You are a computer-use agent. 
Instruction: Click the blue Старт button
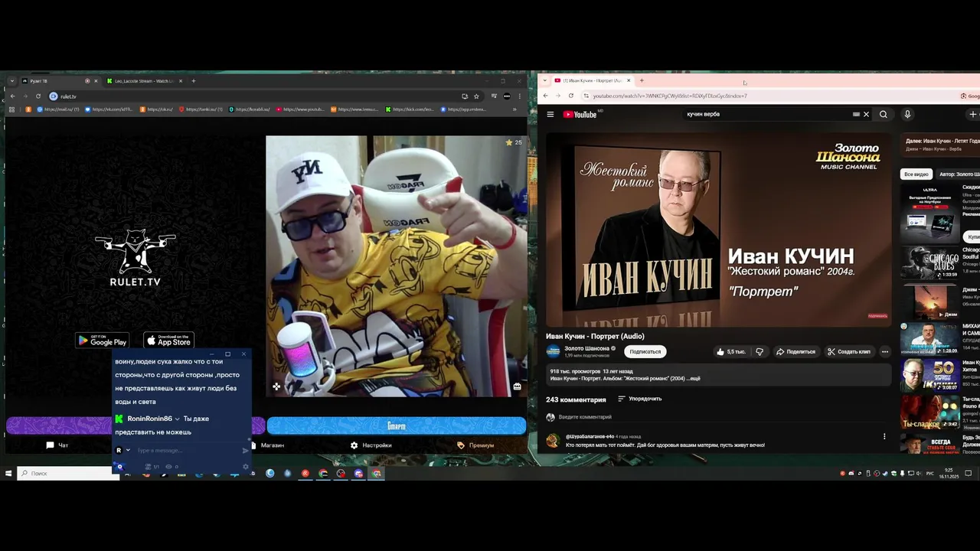click(397, 425)
